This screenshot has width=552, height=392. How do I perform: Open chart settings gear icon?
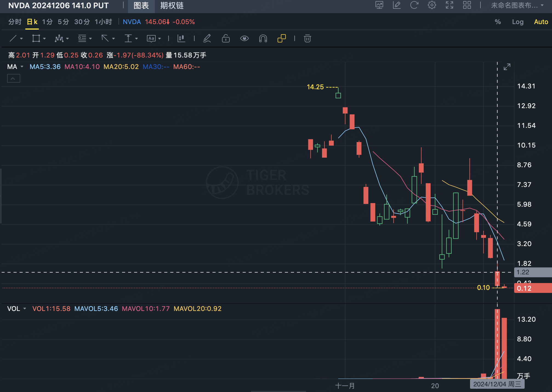pos(432,5)
